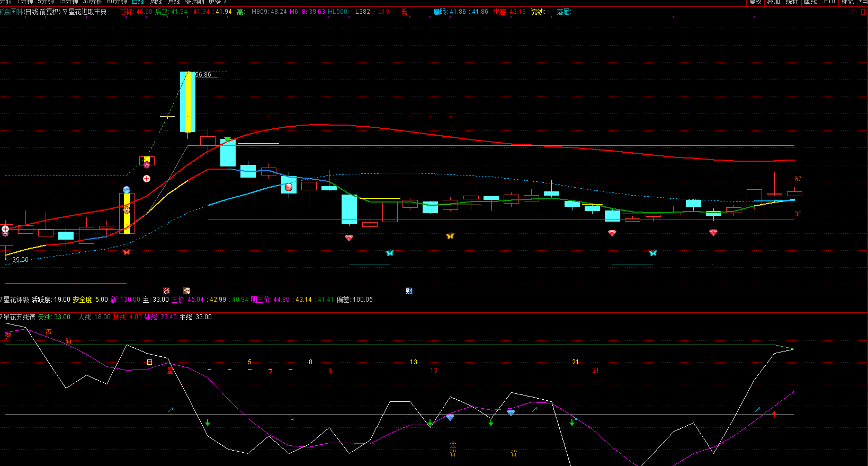Click the orange 减 label in the 五线谱 panel
This screenshot has height=466, width=868.
[x=49, y=331]
